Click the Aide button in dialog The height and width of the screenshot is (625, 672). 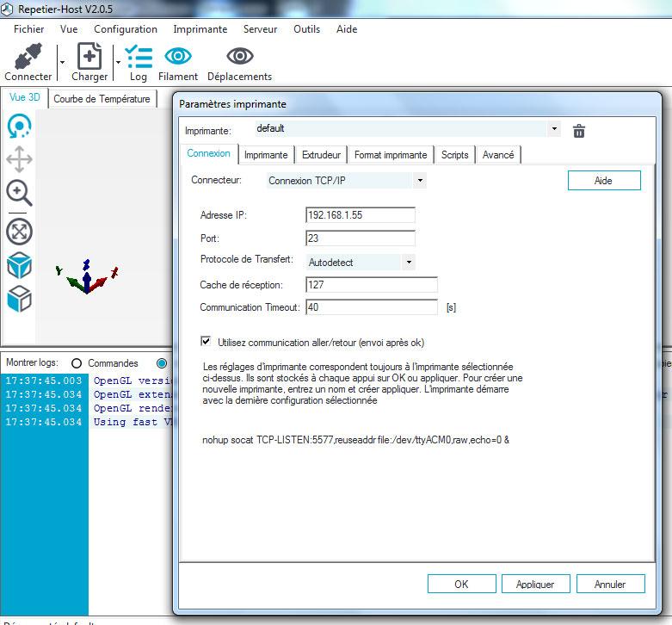coord(604,181)
